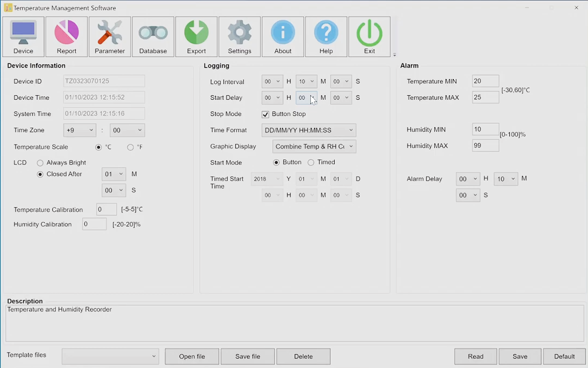Image resolution: width=588 pixels, height=368 pixels.
Task: Open the Device toolbar icon
Action: [x=23, y=37]
